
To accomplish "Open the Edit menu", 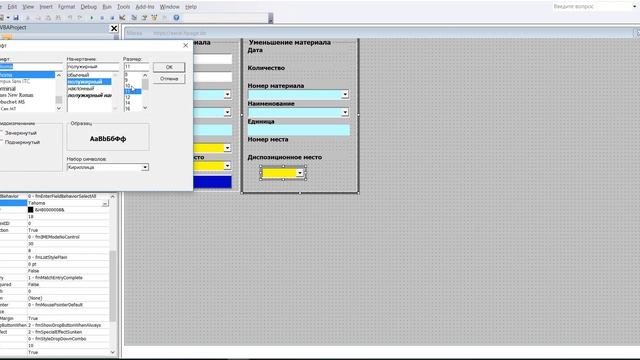I will (x=12, y=7).
